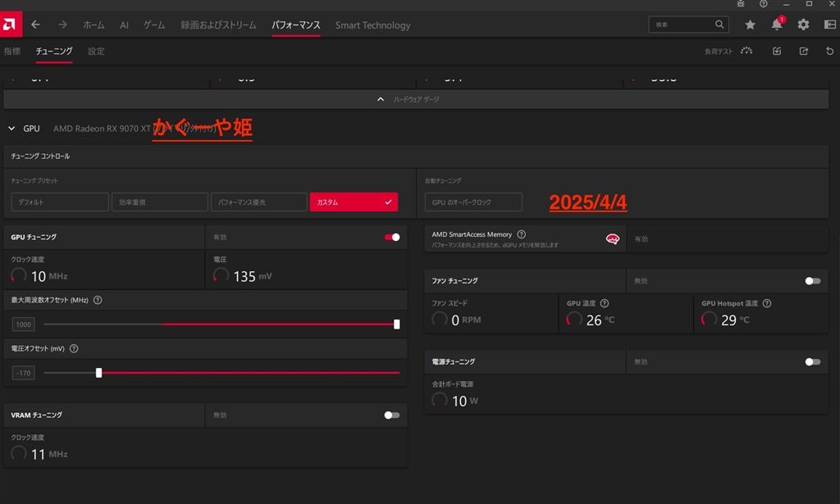Collapse the ハードウェア ゲージ section
The image size is (840, 504).
pyautogui.click(x=416, y=99)
